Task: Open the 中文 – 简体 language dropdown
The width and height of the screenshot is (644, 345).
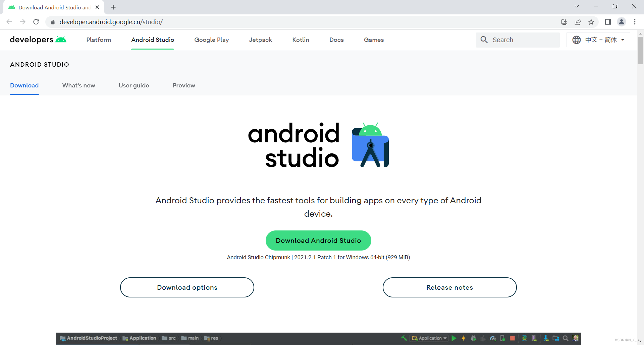Action: pos(598,40)
